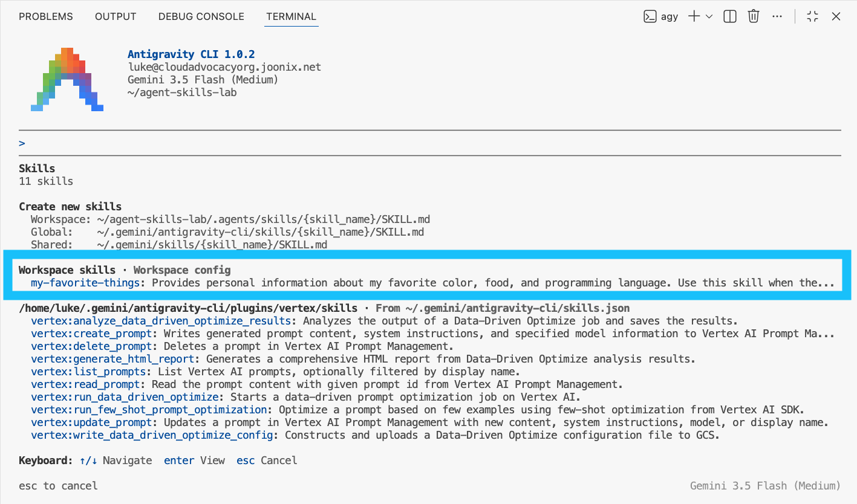Select the vertex:run_data_driven_optimize skill

pos(125,397)
